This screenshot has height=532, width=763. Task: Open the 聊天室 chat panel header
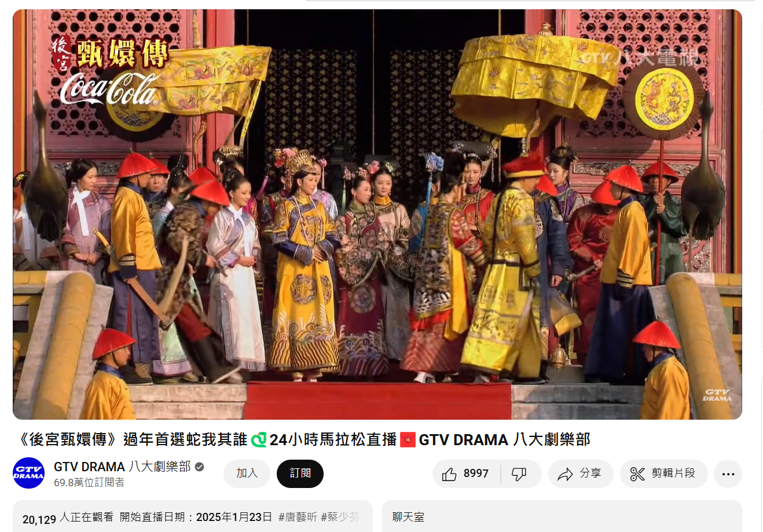pyautogui.click(x=408, y=517)
